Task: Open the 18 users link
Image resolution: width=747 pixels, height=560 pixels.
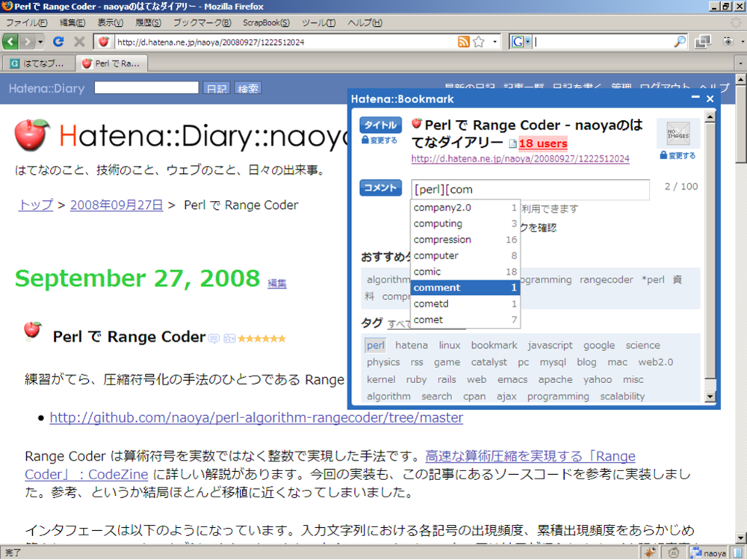Action: point(542,143)
